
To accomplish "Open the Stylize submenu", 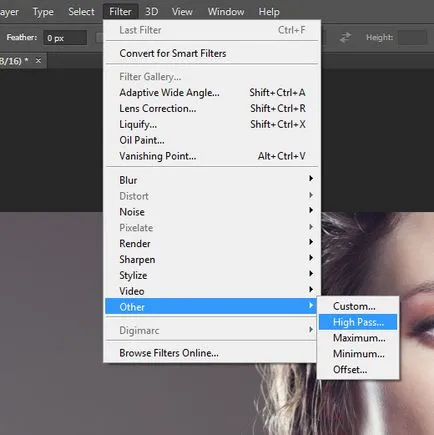I will tap(212, 275).
